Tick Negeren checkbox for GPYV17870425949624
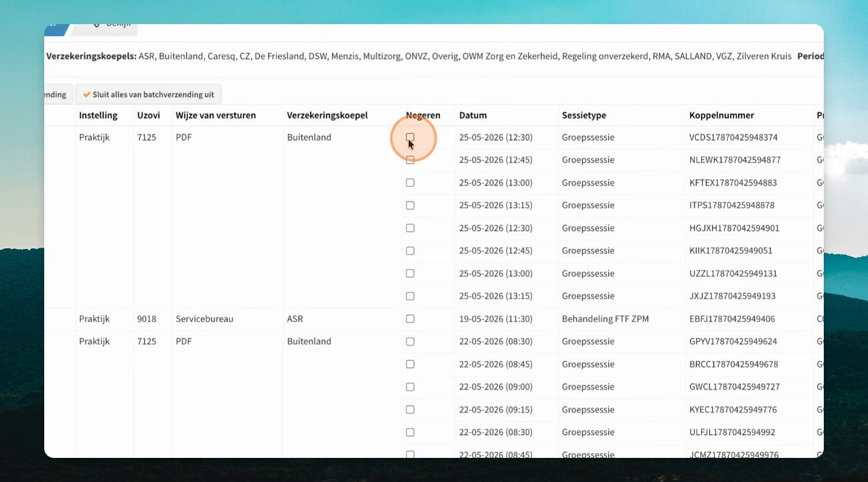 [410, 341]
